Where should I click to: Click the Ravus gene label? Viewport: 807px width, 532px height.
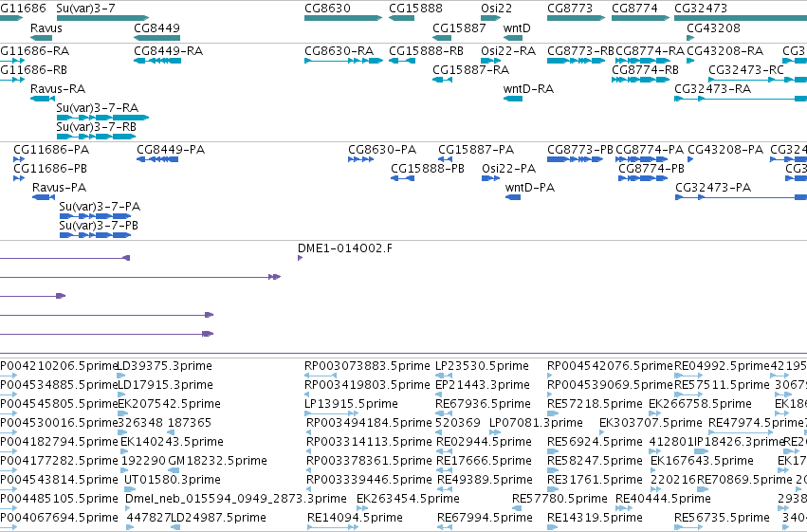pos(46,28)
